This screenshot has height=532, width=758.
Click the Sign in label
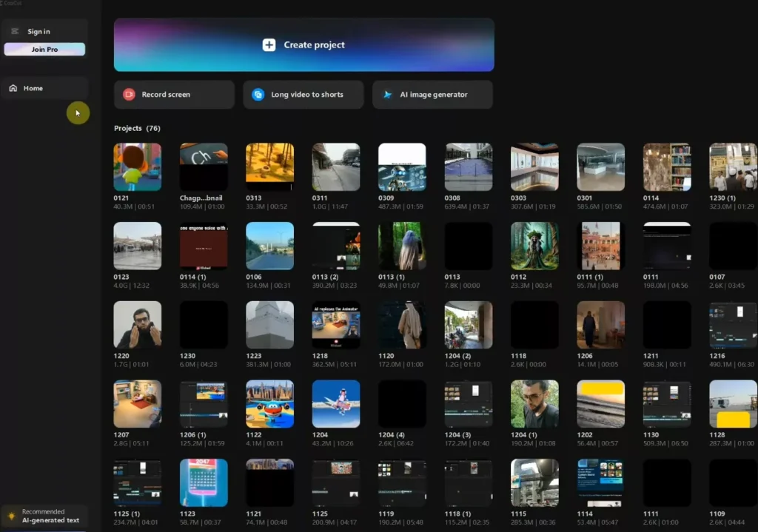tap(38, 32)
